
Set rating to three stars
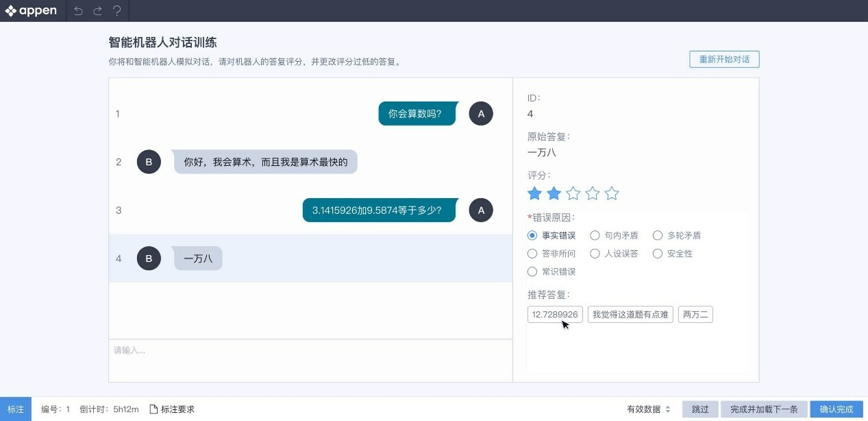tap(573, 194)
